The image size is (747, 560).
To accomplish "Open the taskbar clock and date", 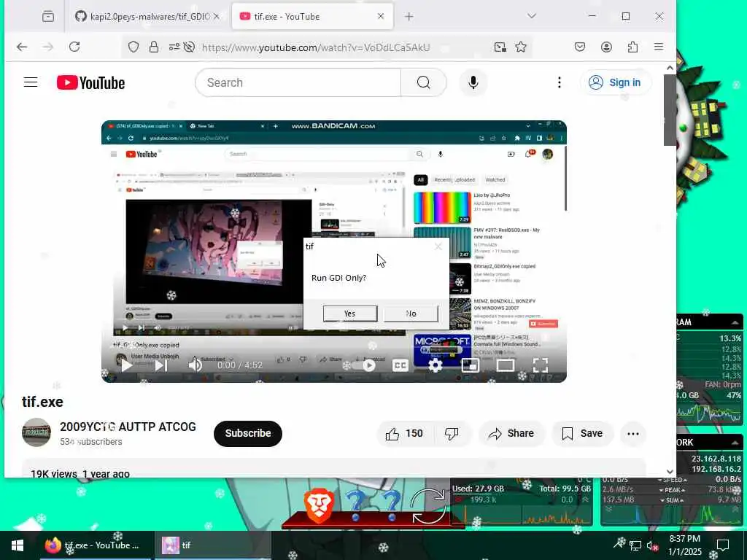I will [x=685, y=545].
